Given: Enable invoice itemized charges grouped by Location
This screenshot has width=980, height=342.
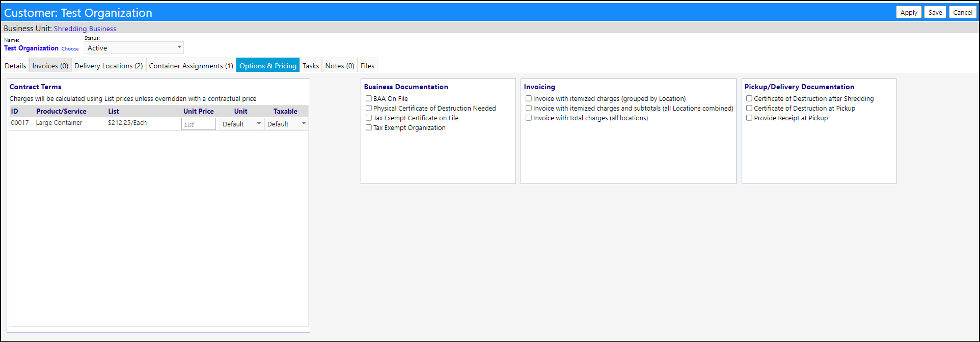Looking at the screenshot, I should point(529,98).
